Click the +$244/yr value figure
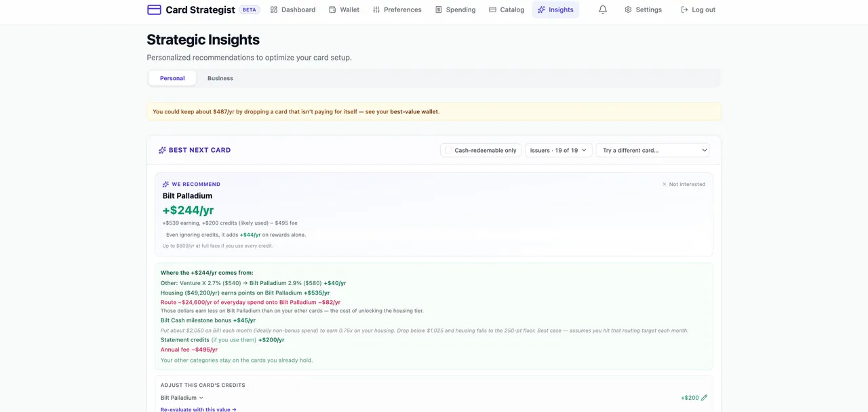The width and height of the screenshot is (868, 412). [x=188, y=210]
